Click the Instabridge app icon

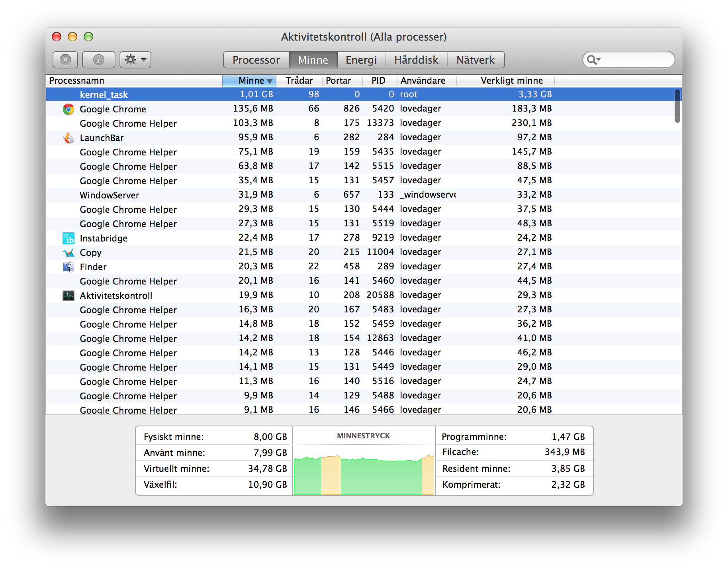68,238
